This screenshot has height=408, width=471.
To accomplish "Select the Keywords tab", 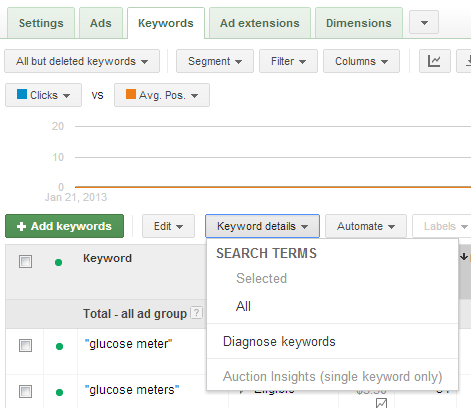I will click(166, 23).
